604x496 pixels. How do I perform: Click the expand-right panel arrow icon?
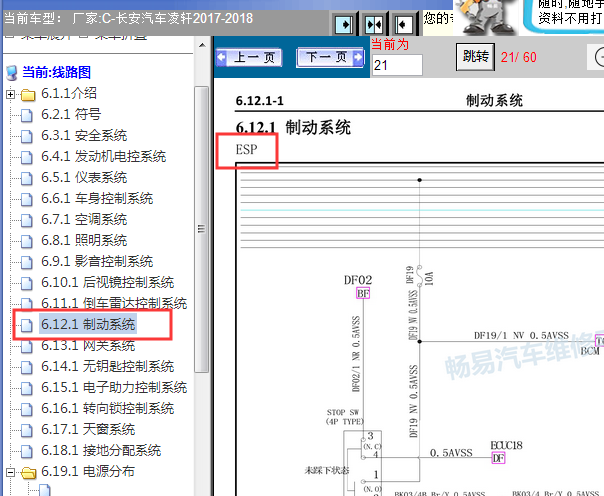(x=344, y=25)
